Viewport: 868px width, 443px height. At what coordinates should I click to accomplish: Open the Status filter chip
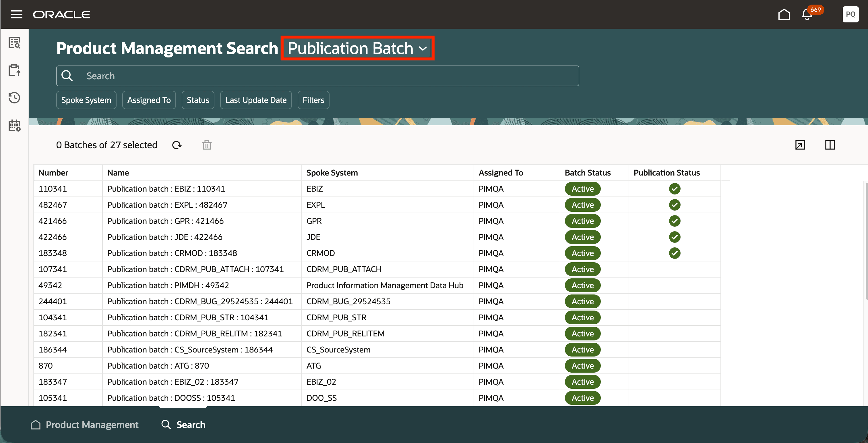[x=198, y=100]
